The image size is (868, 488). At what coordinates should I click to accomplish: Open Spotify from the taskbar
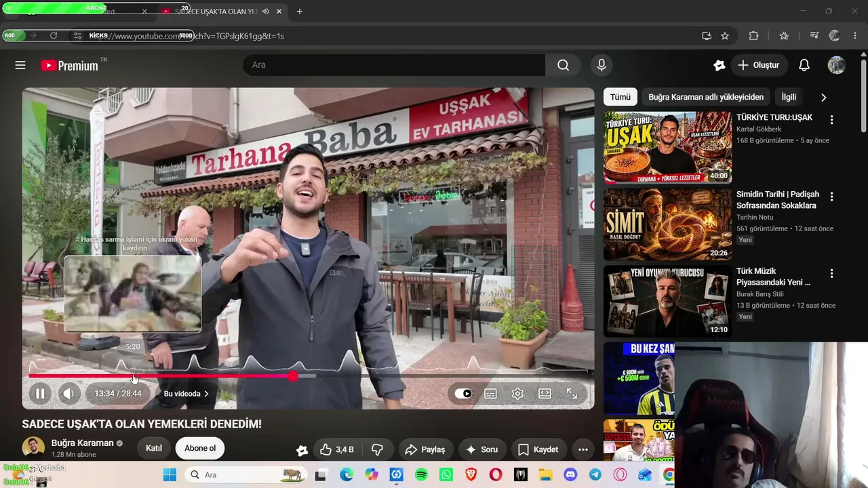click(421, 475)
